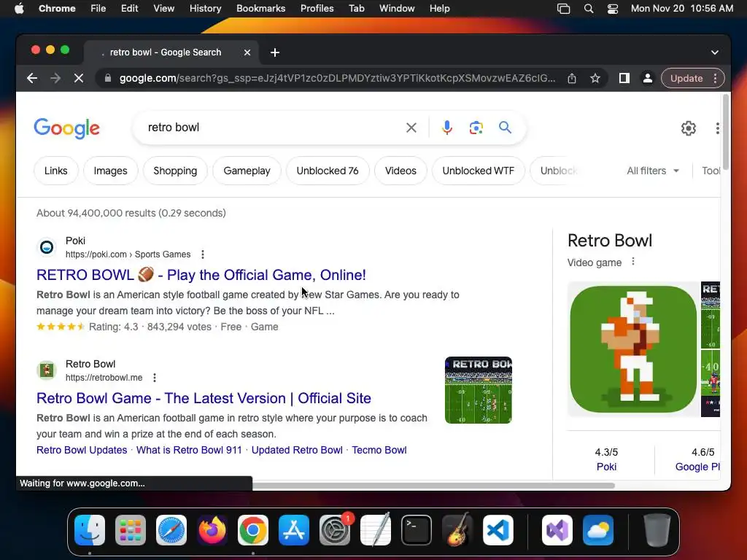Open Retro Bowl app icon image
Viewport: 747px width, 560px height.
point(633,349)
